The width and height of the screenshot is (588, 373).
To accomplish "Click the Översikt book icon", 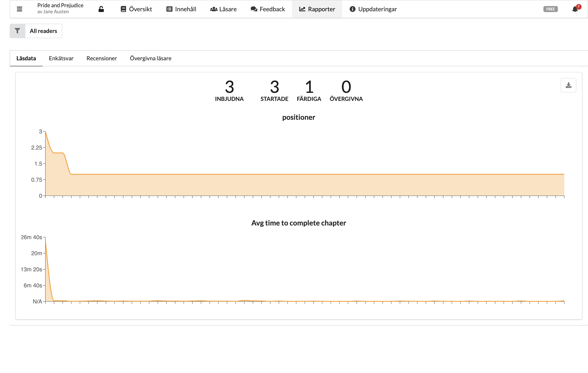I will point(124,9).
